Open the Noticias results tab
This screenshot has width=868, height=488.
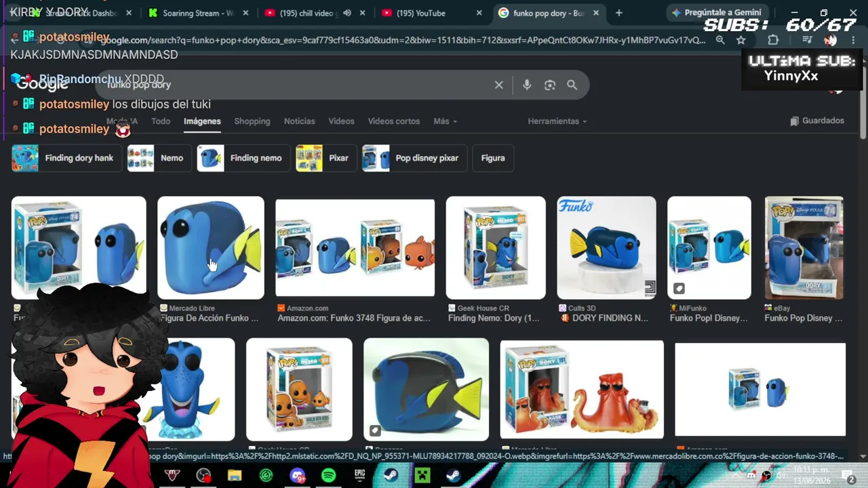point(299,121)
